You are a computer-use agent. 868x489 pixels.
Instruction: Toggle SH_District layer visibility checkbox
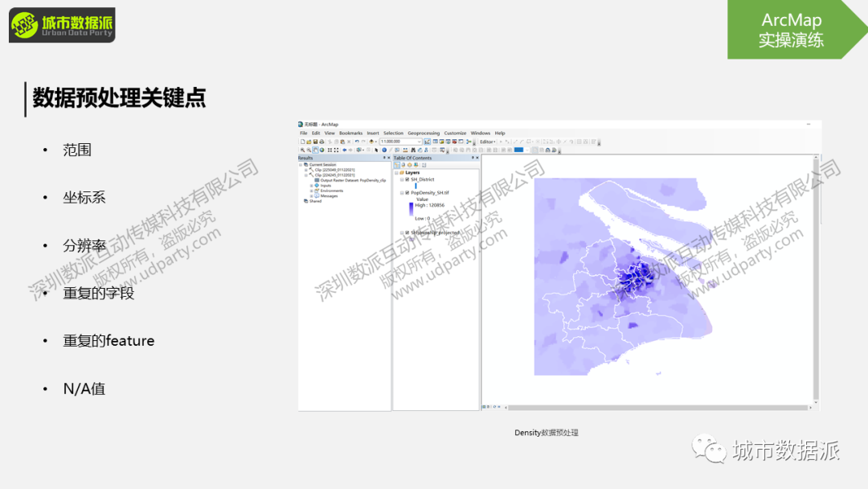coord(407,179)
